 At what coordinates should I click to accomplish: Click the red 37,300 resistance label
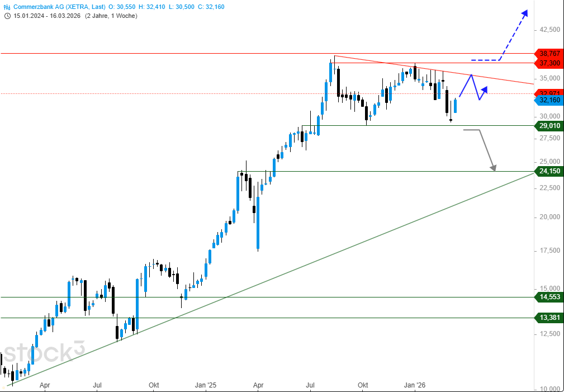pyautogui.click(x=550, y=63)
